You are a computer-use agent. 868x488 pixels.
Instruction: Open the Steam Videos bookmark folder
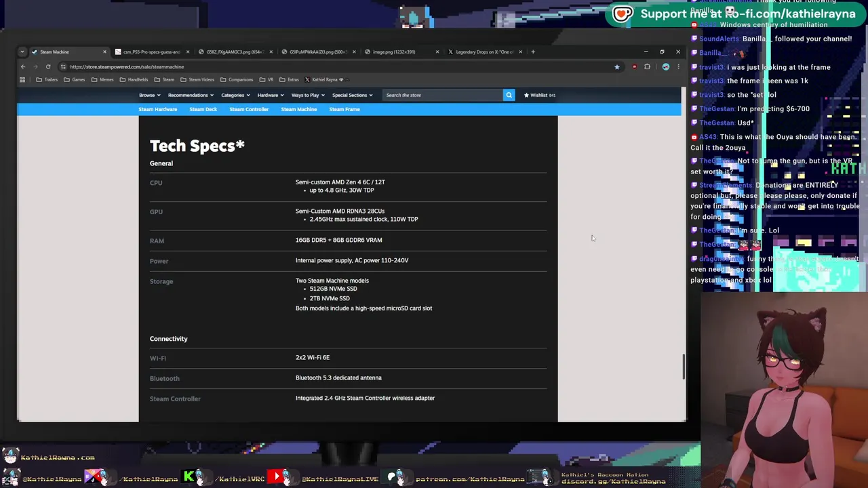coord(197,79)
